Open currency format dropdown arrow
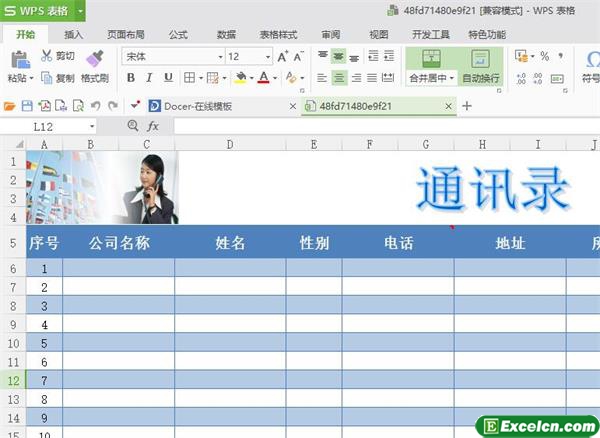The height and width of the screenshot is (438, 600). click(x=532, y=57)
